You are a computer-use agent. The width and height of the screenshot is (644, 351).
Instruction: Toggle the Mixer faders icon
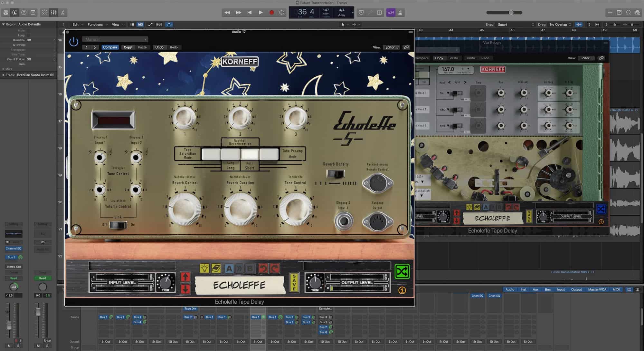pyautogui.click(x=53, y=13)
